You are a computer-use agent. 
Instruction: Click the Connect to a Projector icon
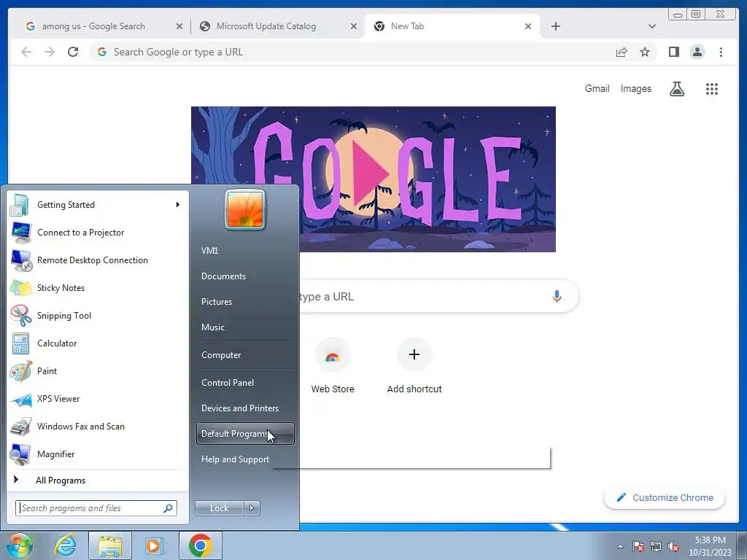click(x=21, y=233)
